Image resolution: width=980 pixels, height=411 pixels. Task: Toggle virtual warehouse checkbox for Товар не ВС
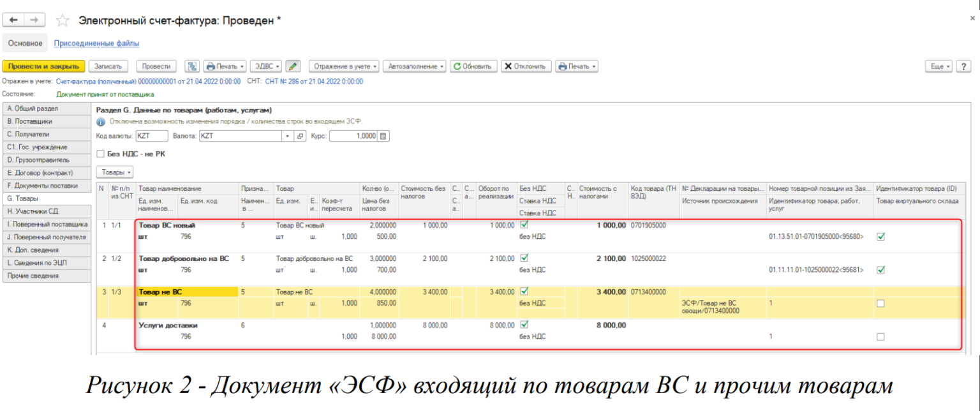click(x=880, y=304)
